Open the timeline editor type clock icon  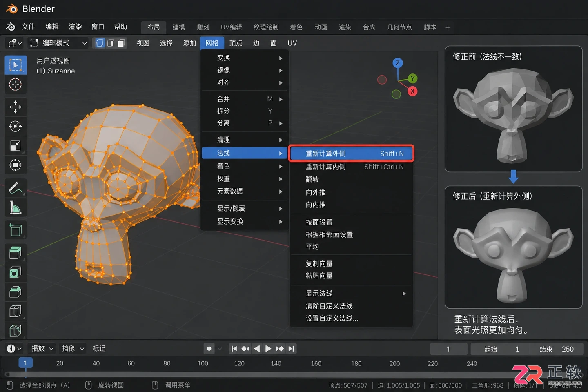pos(13,348)
